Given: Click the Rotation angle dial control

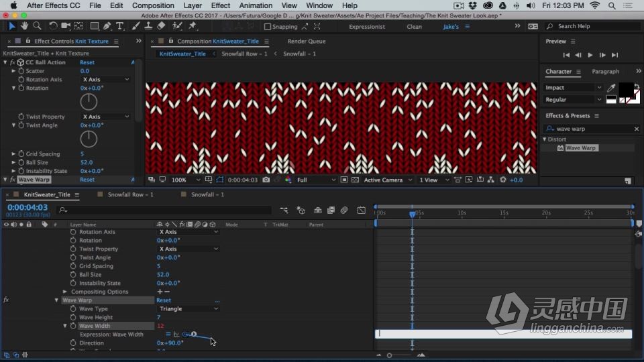Looking at the screenshot, I should point(89,102).
